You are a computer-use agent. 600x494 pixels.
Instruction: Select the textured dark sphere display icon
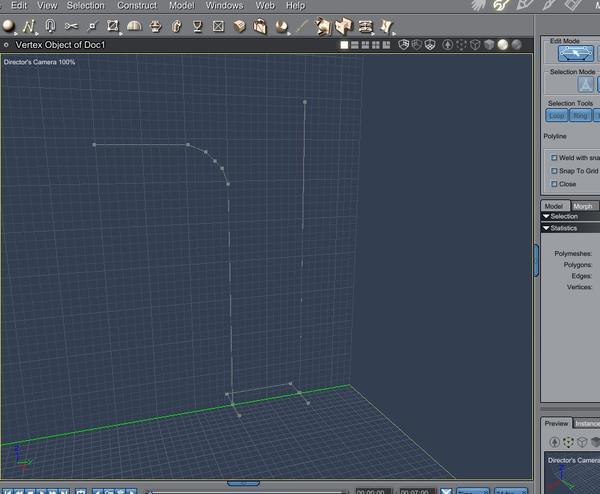[x=517, y=45]
